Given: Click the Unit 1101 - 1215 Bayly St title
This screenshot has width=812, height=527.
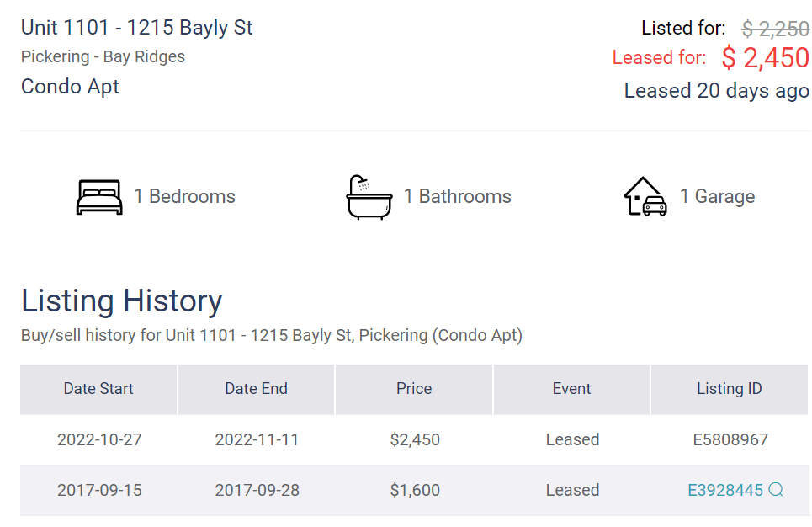Looking at the screenshot, I should tap(136, 28).
